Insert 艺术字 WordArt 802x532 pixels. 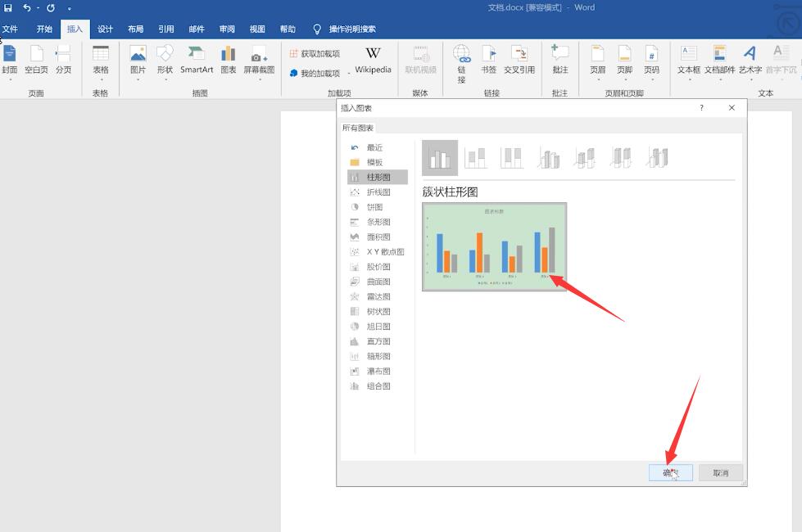(750, 62)
